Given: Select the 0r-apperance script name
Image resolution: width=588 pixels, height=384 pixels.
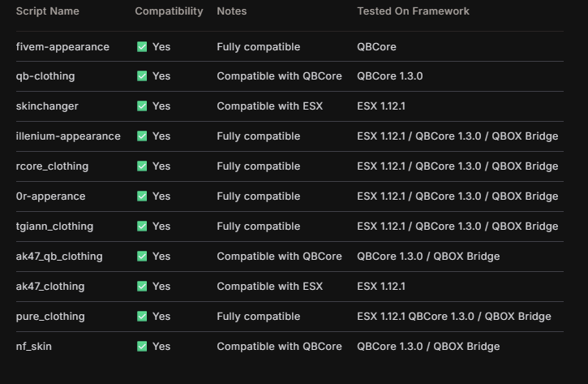Looking at the screenshot, I should (x=50, y=196).
